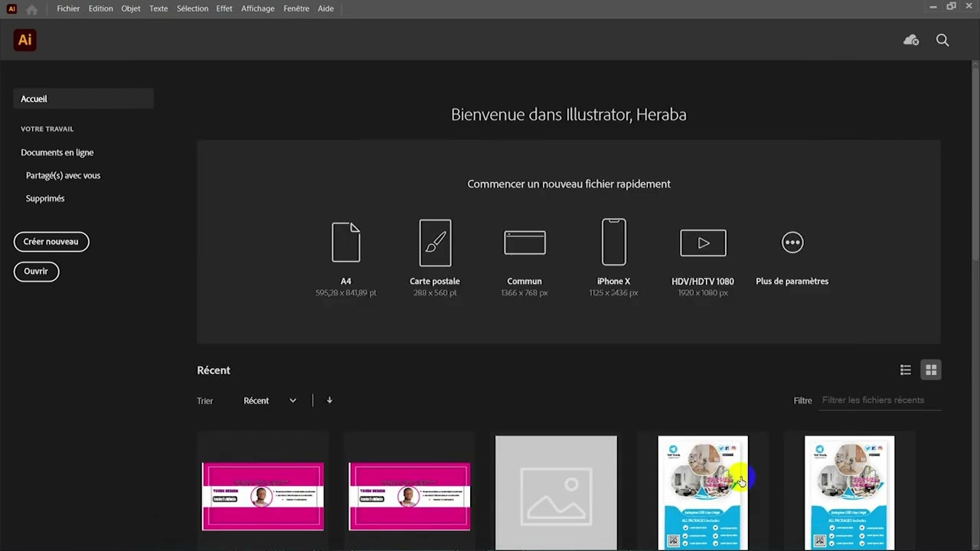Screen dimensions: 980x551
Task: Open Documents en ligne
Action: [x=57, y=152]
